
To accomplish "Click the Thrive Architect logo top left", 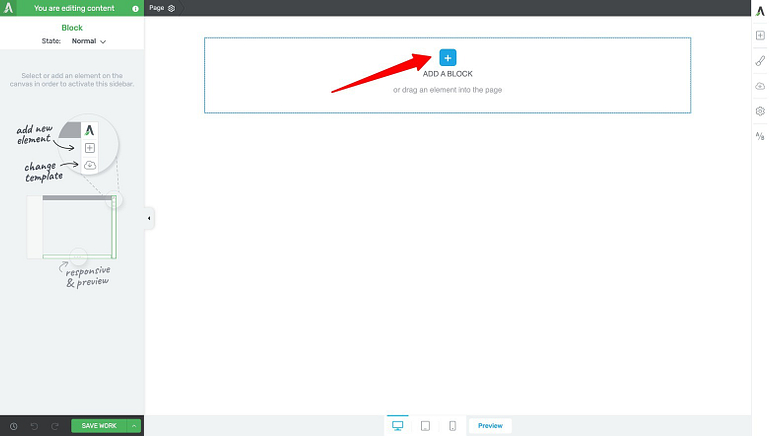I will [9, 8].
